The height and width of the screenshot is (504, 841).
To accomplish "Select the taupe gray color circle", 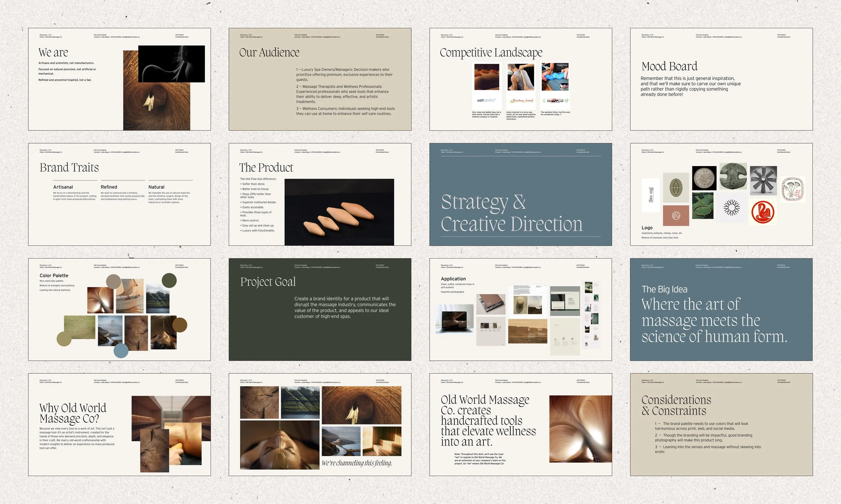I will 113,281.
